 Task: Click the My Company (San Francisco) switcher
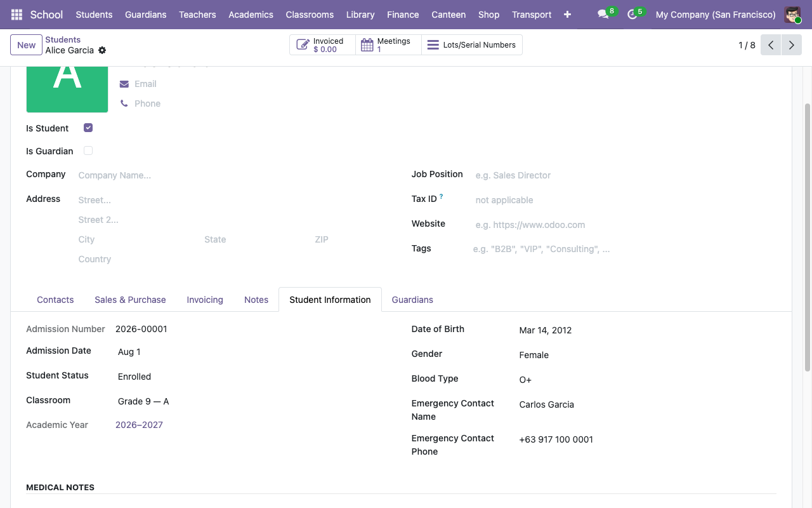tap(716, 15)
